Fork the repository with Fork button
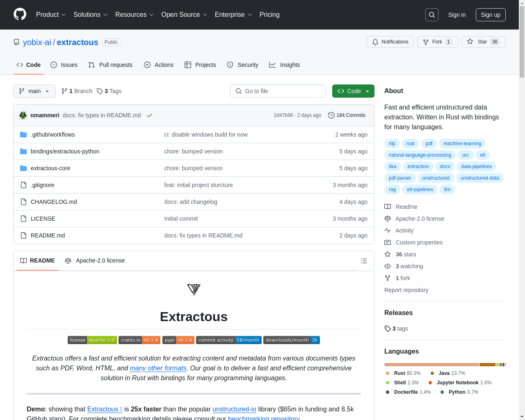 (437, 42)
